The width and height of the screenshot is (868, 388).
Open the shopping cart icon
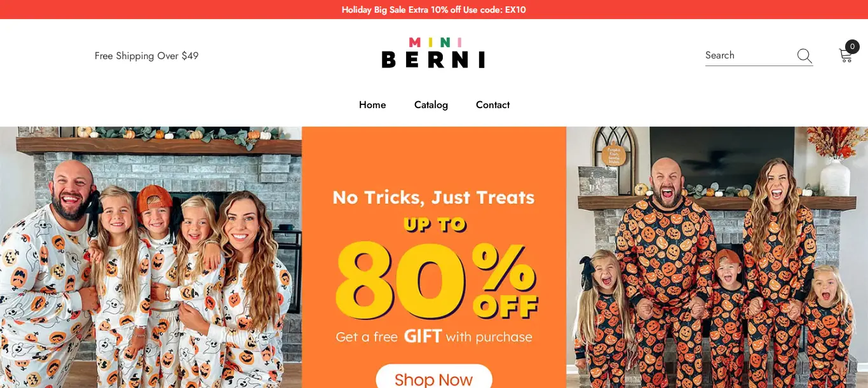[x=845, y=56]
